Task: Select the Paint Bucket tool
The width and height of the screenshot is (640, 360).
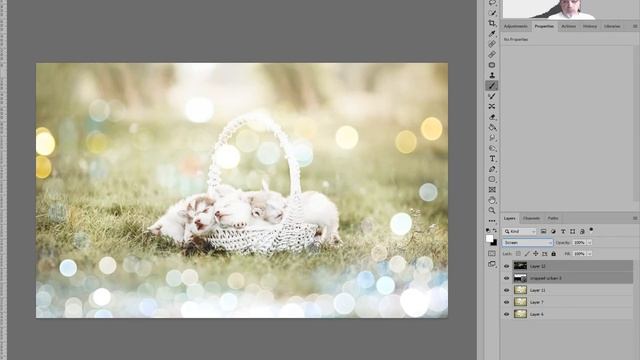Action: 492,127
